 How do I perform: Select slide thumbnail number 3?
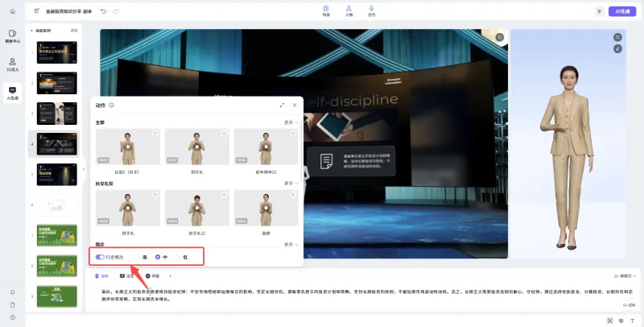[x=56, y=114]
